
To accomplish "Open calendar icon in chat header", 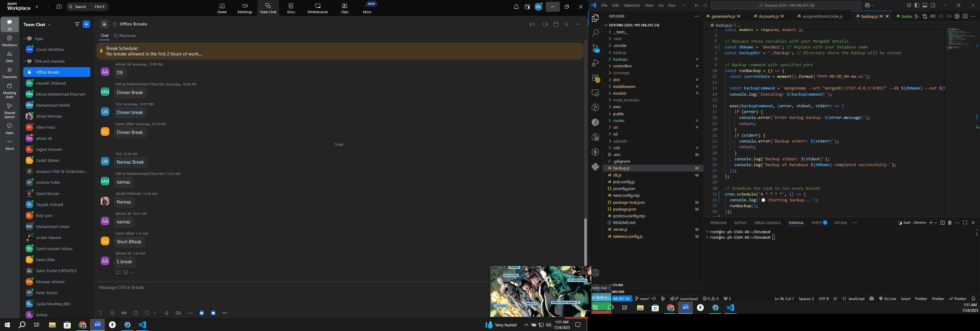I will click(x=556, y=24).
